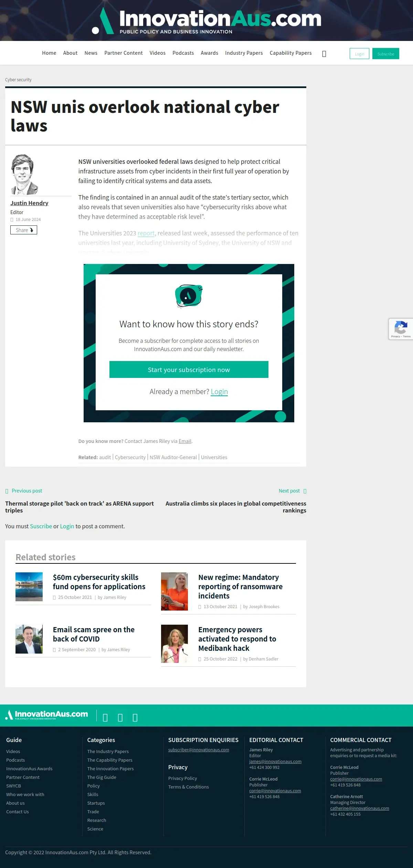Click the previous post arrow icon
Viewport: 413px width, 868px height.
(7, 491)
